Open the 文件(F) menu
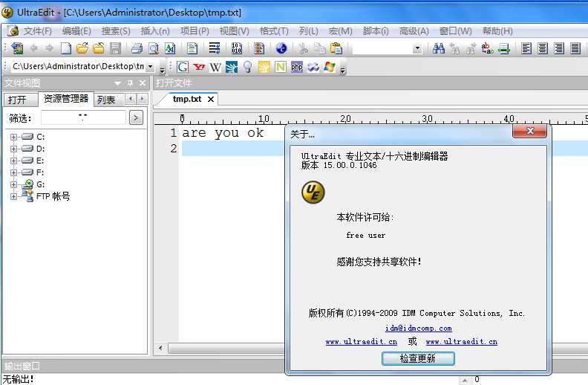This screenshot has width=588, height=385. pyautogui.click(x=38, y=30)
